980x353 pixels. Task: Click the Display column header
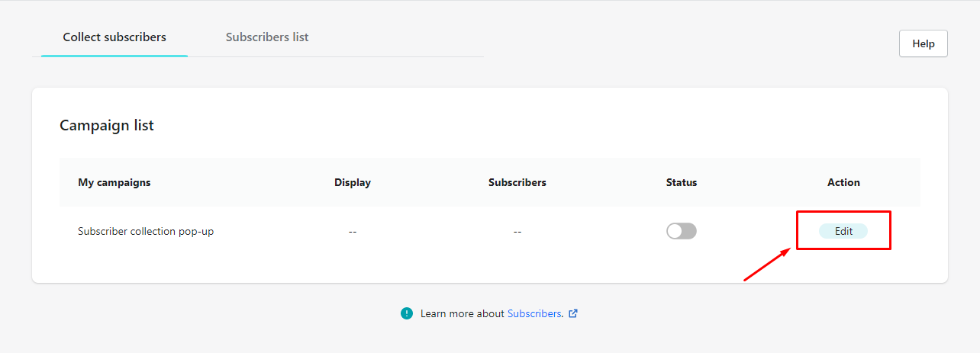point(353,182)
